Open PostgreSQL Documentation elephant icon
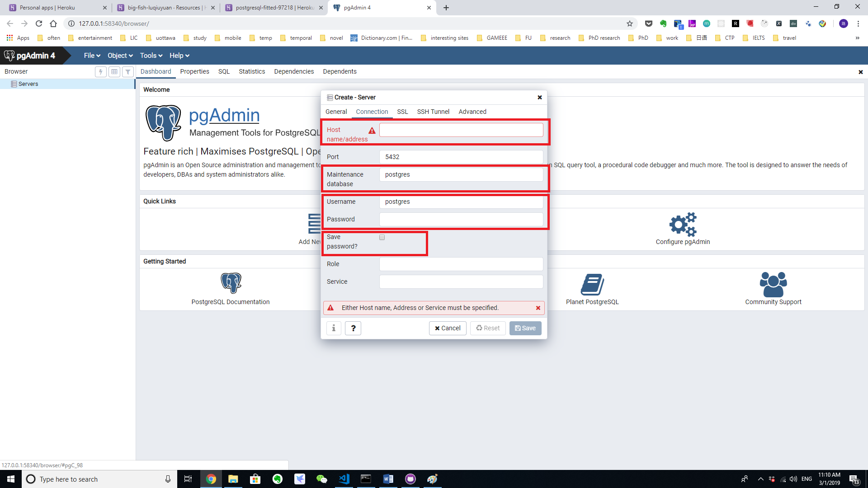The height and width of the screenshot is (488, 868). click(231, 283)
